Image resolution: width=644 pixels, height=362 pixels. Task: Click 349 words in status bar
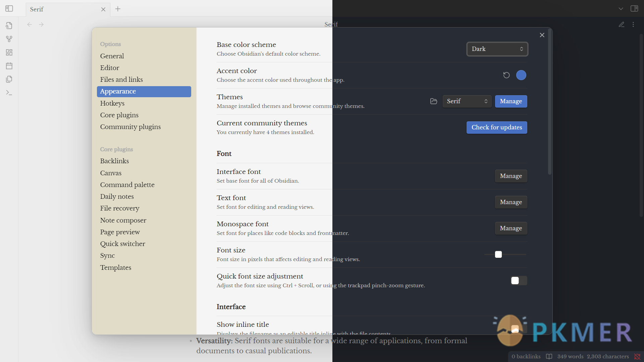click(570, 357)
